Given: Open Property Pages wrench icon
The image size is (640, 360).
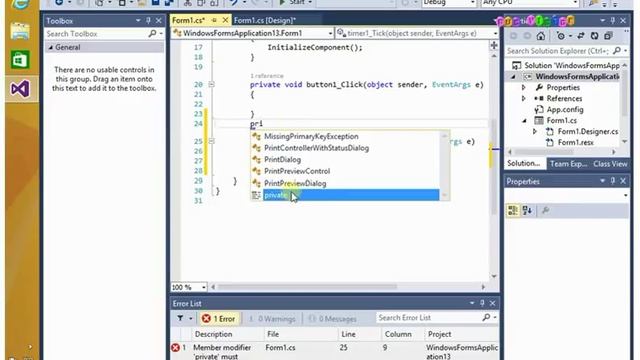Looking at the screenshot, I should pyautogui.click(x=545, y=211).
